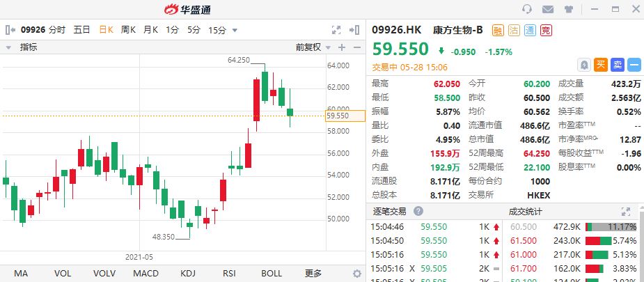Click the blue 卖 sell button
Viewport: 644px width, 282px height.
(618, 65)
